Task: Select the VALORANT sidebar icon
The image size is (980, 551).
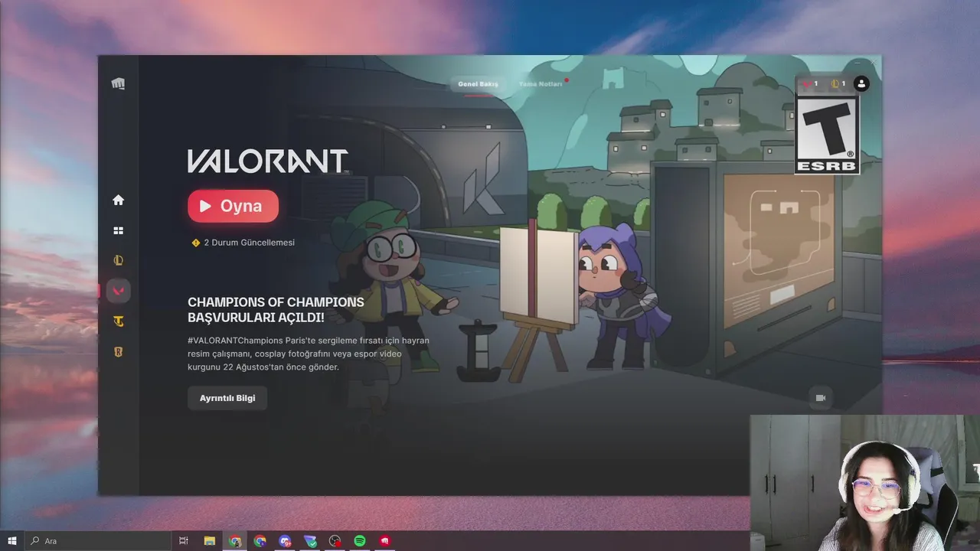Action: tap(118, 291)
